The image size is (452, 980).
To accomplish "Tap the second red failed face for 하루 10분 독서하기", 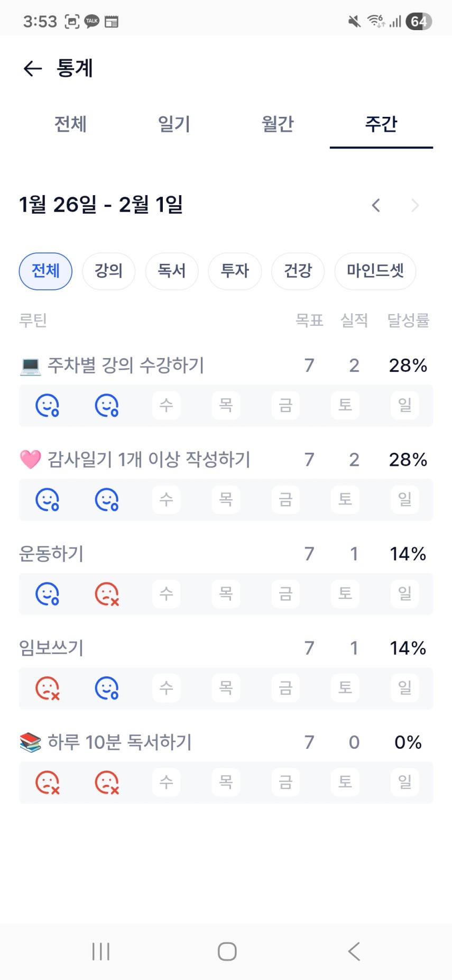I will point(107,782).
